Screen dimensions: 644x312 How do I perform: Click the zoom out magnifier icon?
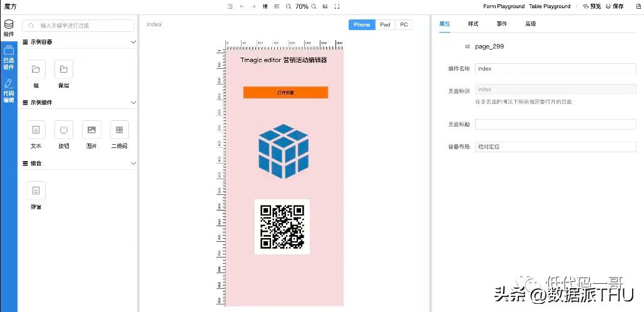pyautogui.click(x=289, y=6)
